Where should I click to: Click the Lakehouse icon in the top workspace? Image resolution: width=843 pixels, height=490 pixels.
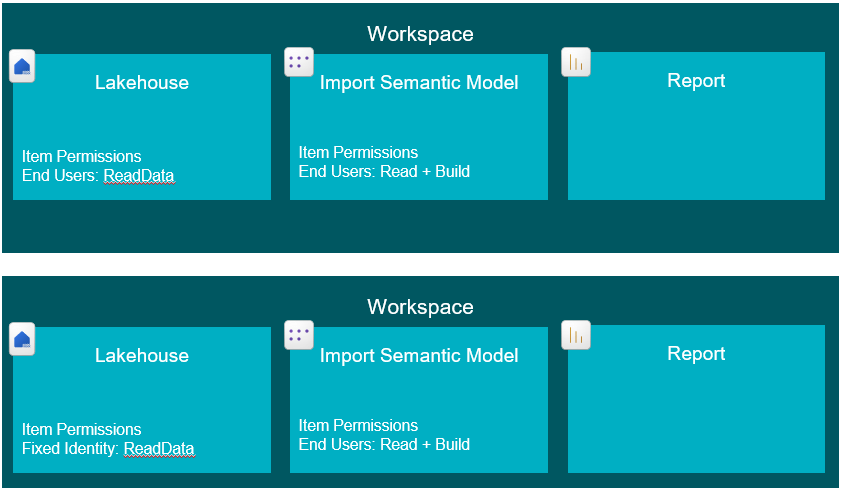click(x=22, y=66)
